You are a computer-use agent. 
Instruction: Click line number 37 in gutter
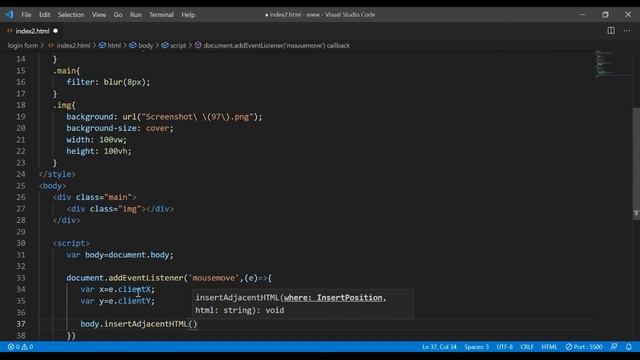pos(21,324)
